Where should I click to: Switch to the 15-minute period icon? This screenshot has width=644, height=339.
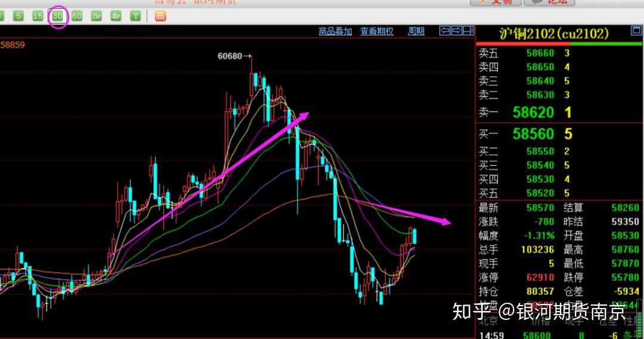coord(38,16)
